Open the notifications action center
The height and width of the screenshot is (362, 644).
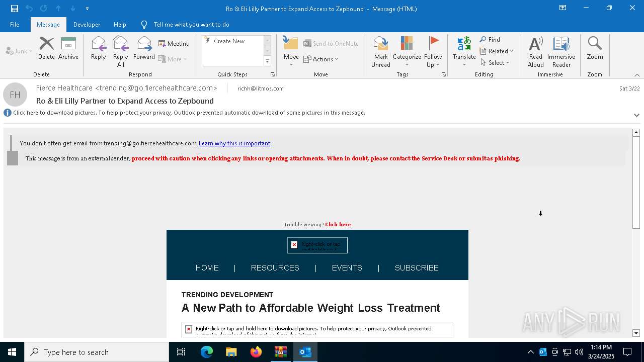[627, 352]
